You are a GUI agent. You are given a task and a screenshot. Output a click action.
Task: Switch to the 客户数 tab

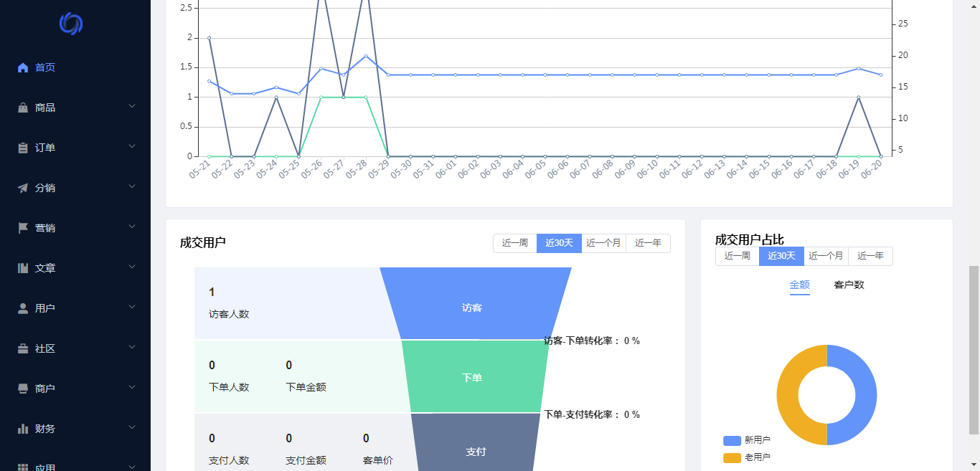pos(849,285)
